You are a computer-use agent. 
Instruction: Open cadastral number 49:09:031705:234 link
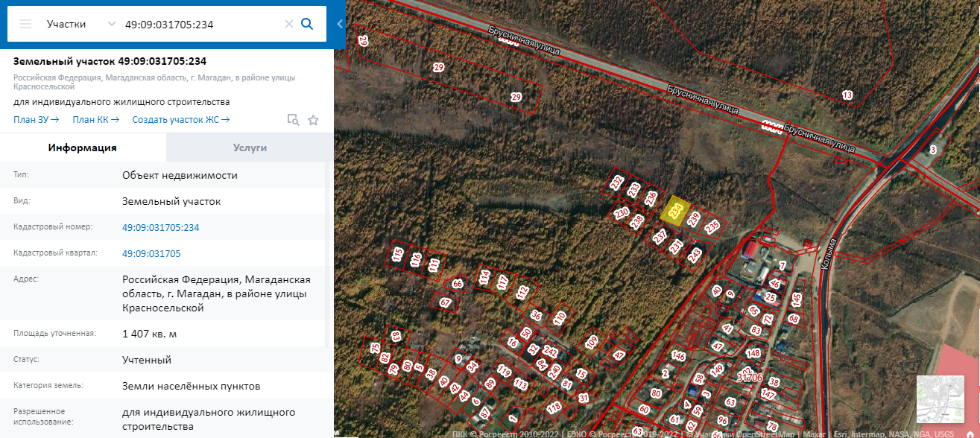point(161,227)
